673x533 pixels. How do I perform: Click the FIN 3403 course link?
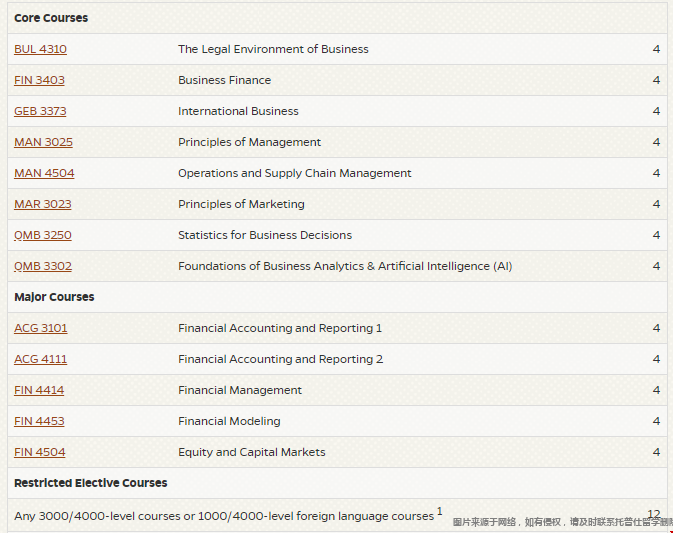tap(39, 80)
